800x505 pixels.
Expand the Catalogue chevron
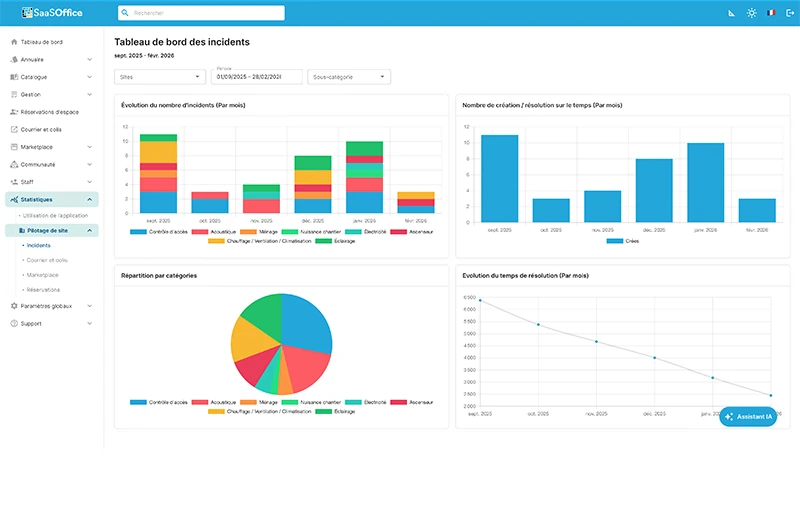(x=90, y=77)
